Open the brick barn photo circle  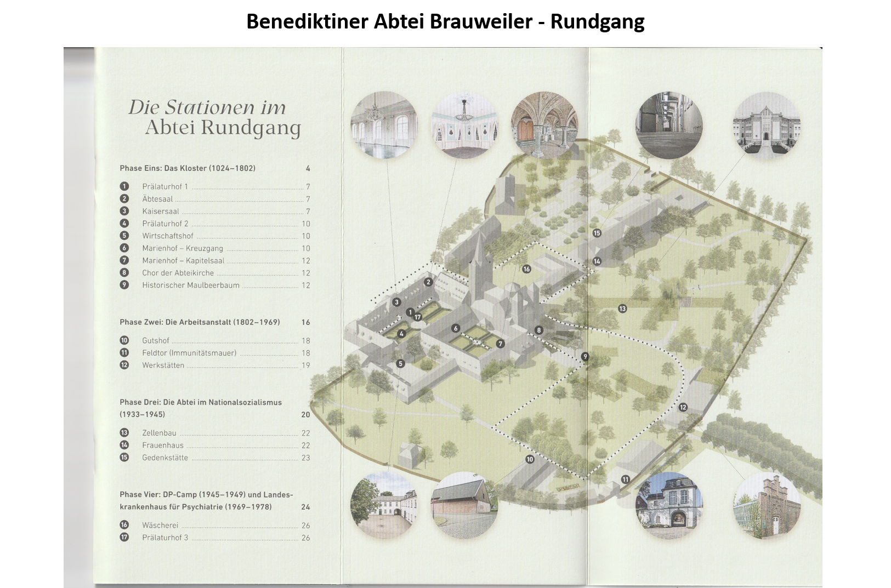point(464,505)
